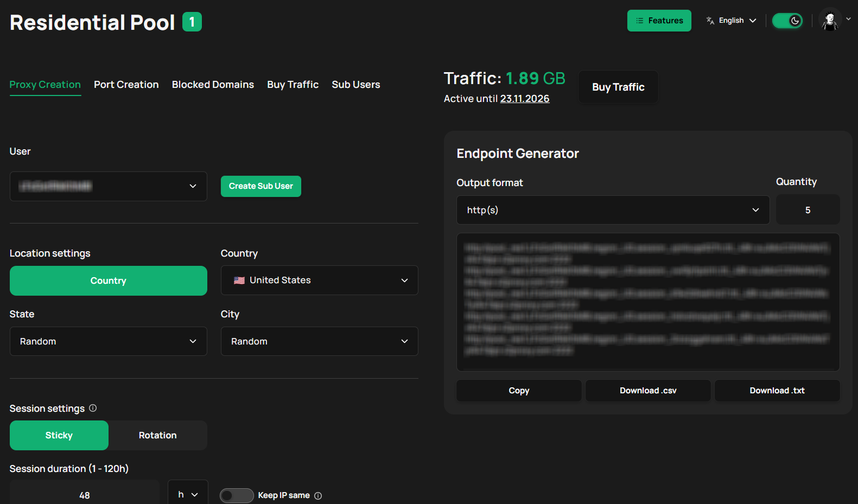Copy the generated endpoints
858x504 pixels.
pyautogui.click(x=519, y=391)
